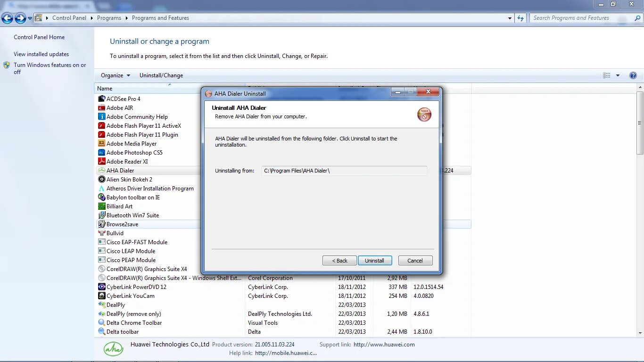This screenshot has width=644, height=362.
Task: Click the uninstall folder path field
Action: [x=344, y=171]
